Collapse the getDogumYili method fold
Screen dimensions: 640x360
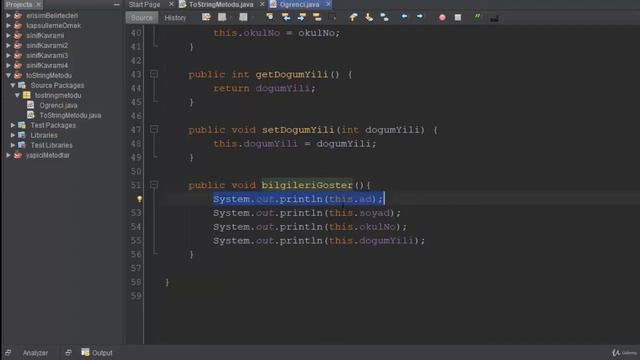(x=154, y=74)
